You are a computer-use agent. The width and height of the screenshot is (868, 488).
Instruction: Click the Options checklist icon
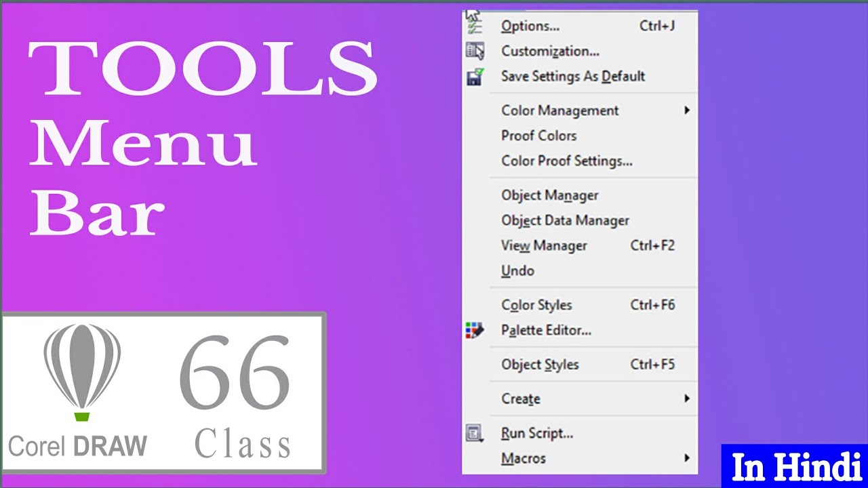pos(475,26)
